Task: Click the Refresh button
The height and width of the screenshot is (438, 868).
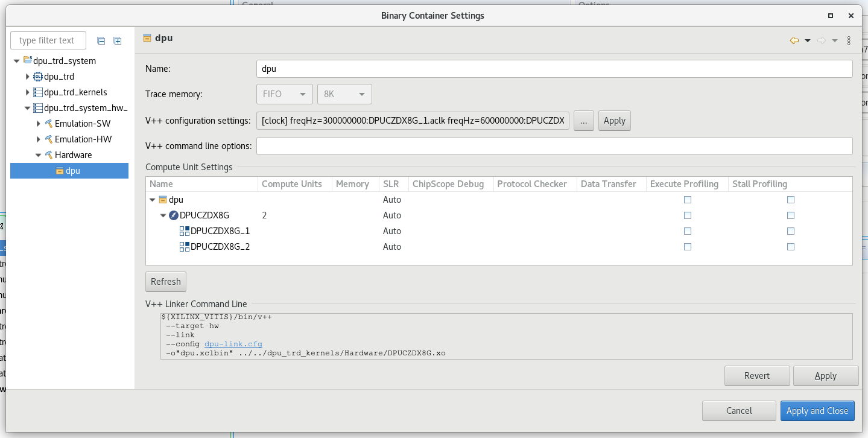Action: coord(166,282)
